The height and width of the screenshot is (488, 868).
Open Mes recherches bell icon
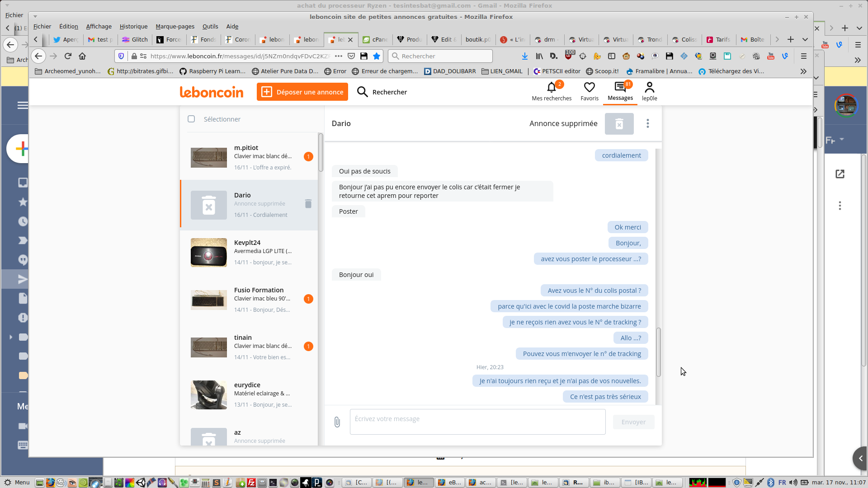pyautogui.click(x=551, y=88)
